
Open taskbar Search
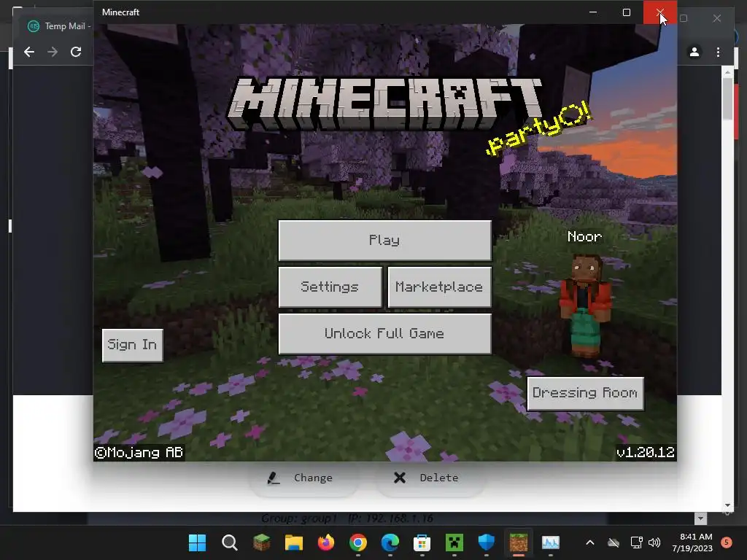pyautogui.click(x=229, y=542)
